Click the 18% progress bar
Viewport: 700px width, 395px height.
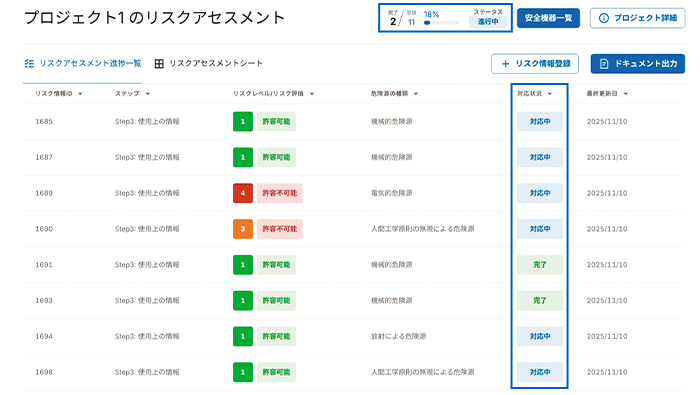coord(441,23)
